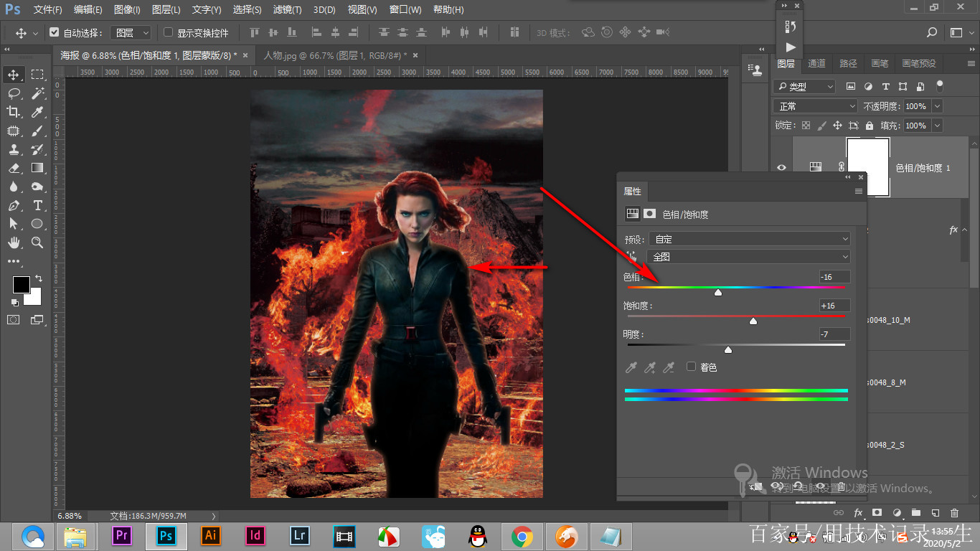Select the Zoom magnifier tool
The height and width of the screenshot is (551, 980).
pyautogui.click(x=37, y=242)
